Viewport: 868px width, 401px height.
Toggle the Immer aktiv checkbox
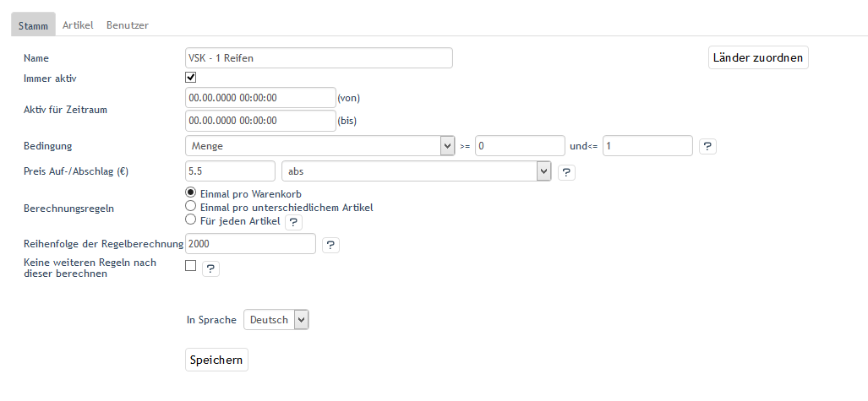(x=191, y=78)
